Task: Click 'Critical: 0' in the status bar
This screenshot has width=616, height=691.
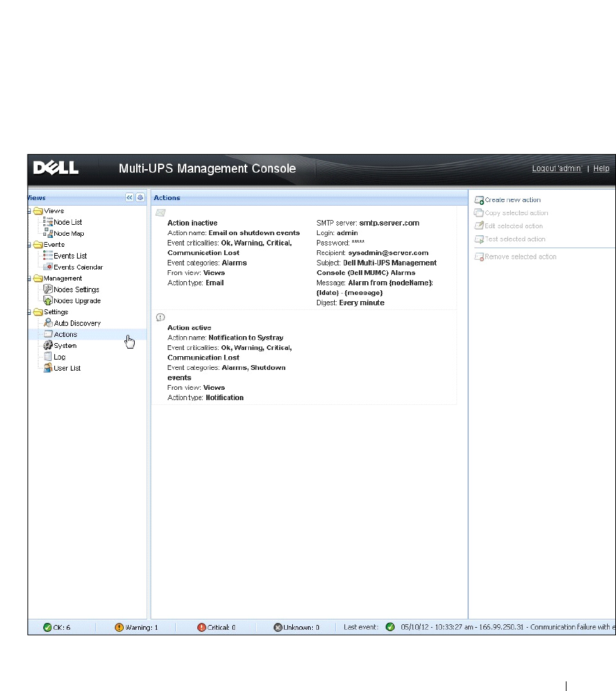Action: coord(221,628)
